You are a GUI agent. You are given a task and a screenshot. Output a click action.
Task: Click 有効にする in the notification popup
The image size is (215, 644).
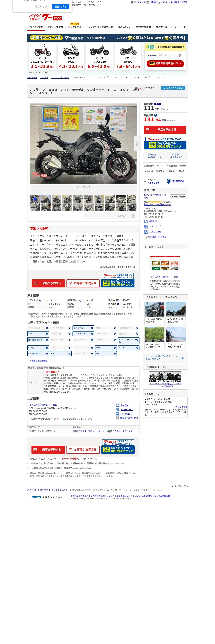tap(61, 7)
